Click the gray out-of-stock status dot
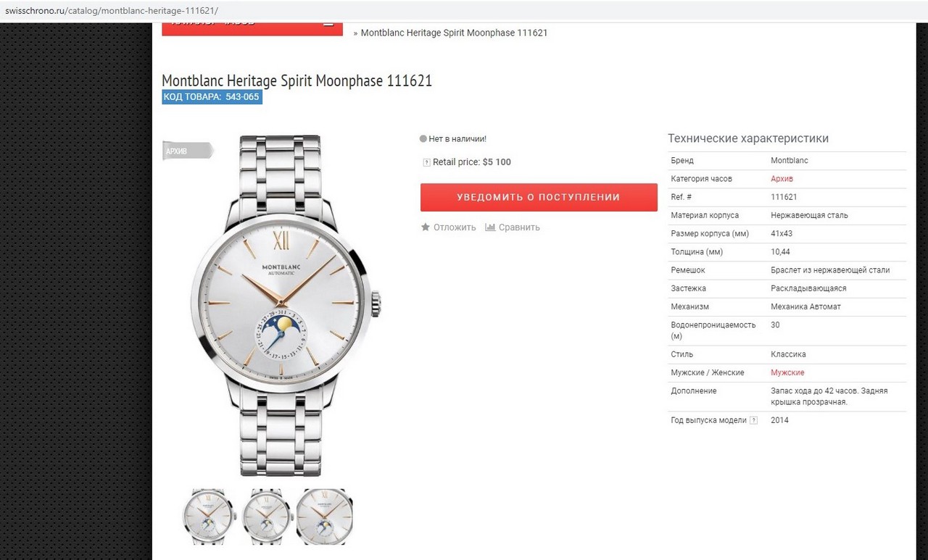Screen dimensions: 928x560 tap(423, 138)
